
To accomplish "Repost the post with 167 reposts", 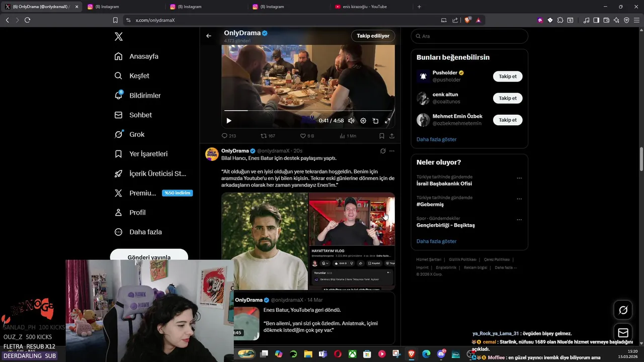I will (x=268, y=136).
